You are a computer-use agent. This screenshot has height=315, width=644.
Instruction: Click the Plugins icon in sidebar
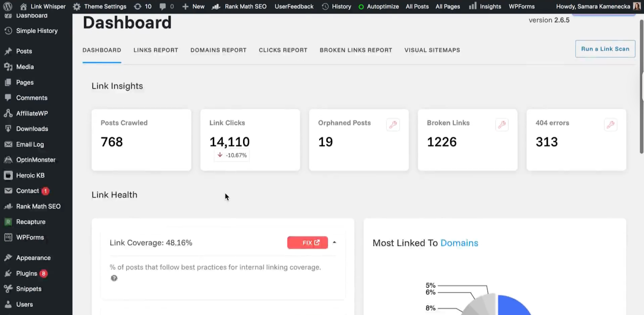pos(8,274)
